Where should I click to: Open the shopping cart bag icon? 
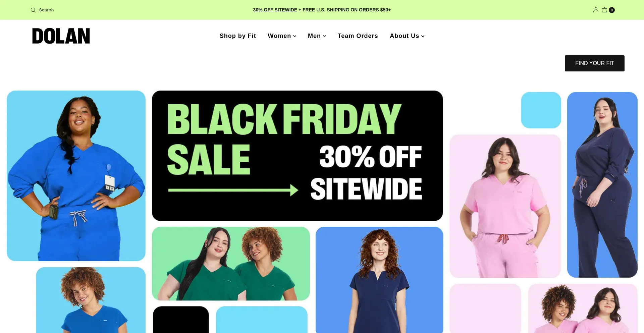[x=604, y=10]
